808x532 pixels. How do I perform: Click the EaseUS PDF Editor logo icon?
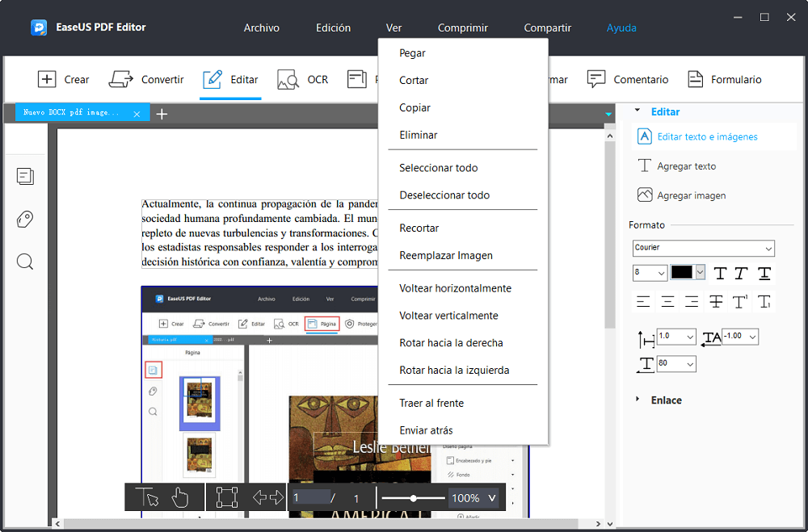click(x=39, y=27)
